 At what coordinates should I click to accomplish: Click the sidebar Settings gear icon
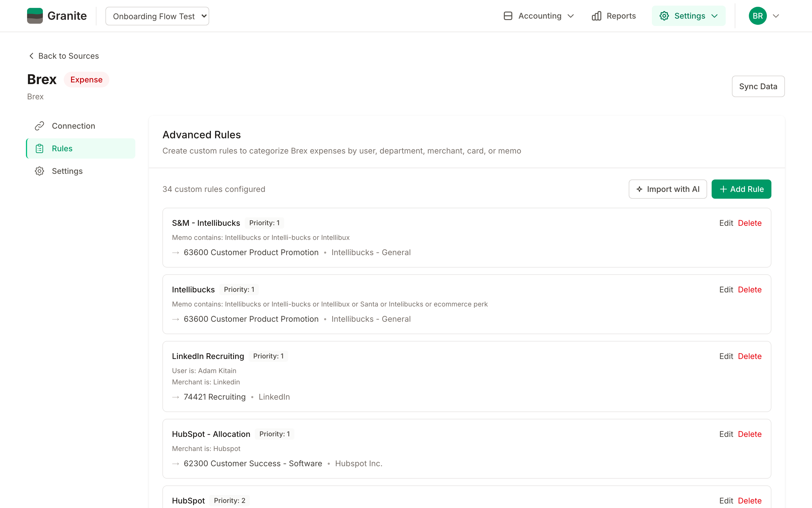(39, 171)
